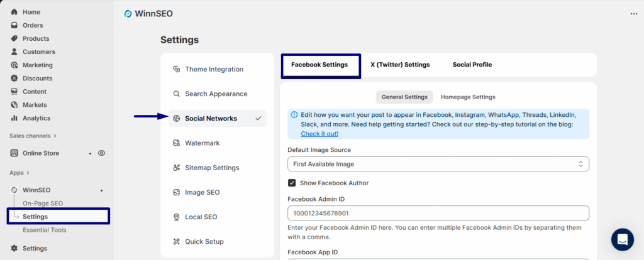Open Sitemap Settings
Image resolution: width=644 pixels, height=260 pixels.
click(217, 167)
